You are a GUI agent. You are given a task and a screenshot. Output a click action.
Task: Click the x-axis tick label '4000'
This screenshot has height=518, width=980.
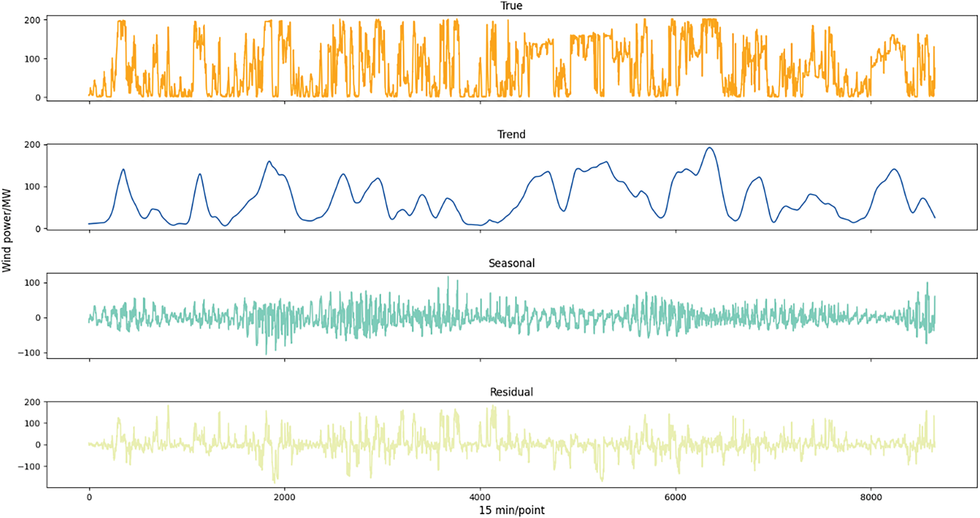480,497
